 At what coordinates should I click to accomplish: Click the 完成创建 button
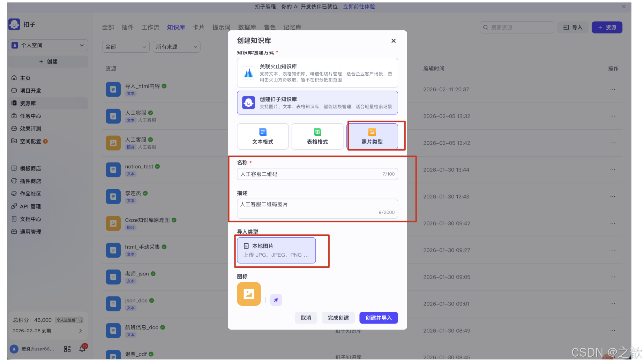(338, 318)
